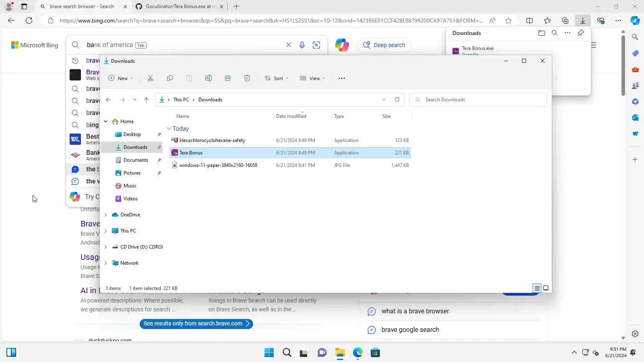Open taskbar Search
The height and width of the screenshot is (362, 644).
click(x=287, y=353)
